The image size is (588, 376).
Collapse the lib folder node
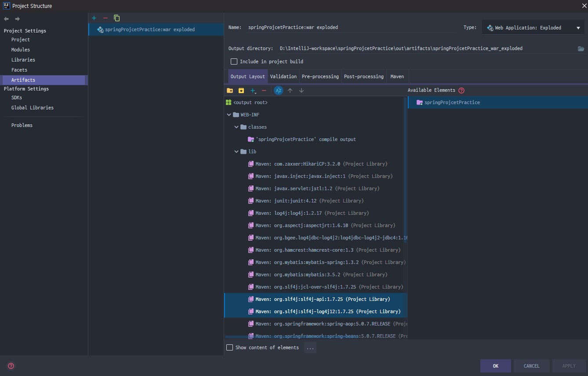[236, 152]
